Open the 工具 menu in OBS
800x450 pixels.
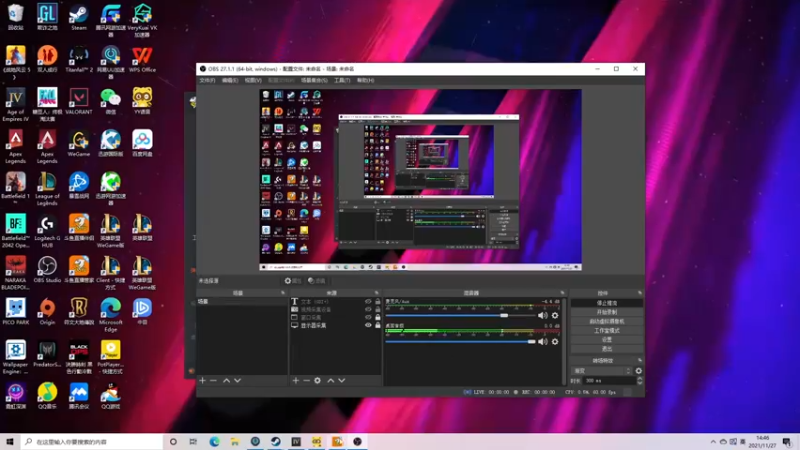pos(342,81)
